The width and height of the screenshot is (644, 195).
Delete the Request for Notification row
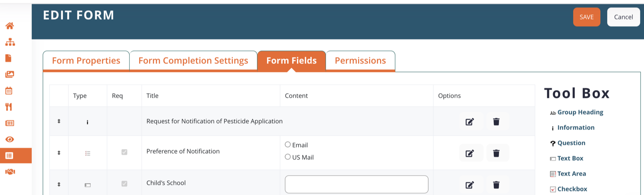(496, 121)
